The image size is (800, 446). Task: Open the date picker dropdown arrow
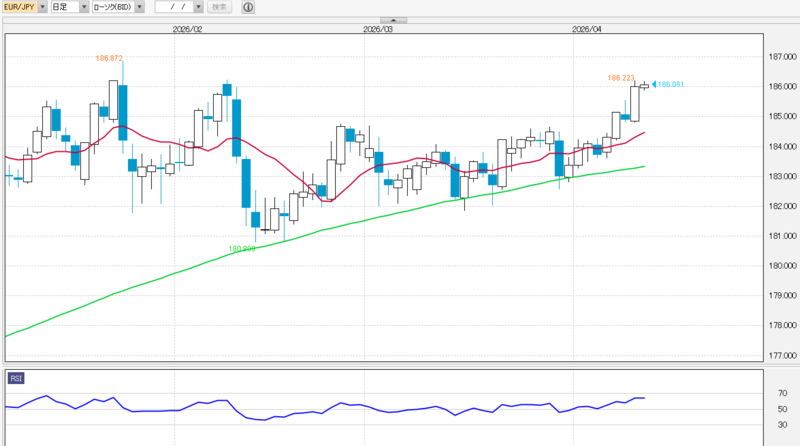(x=198, y=7)
